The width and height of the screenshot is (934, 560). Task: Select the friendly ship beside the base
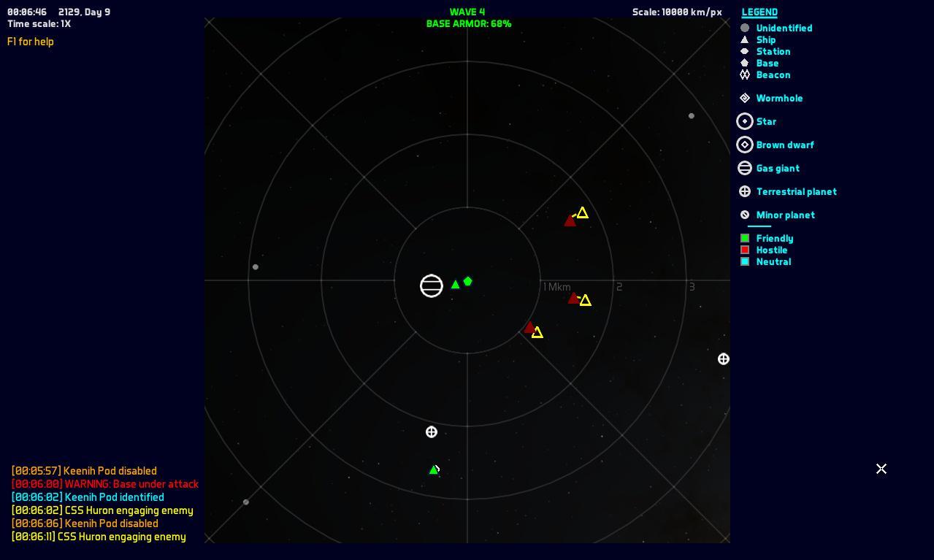click(x=455, y=284)
